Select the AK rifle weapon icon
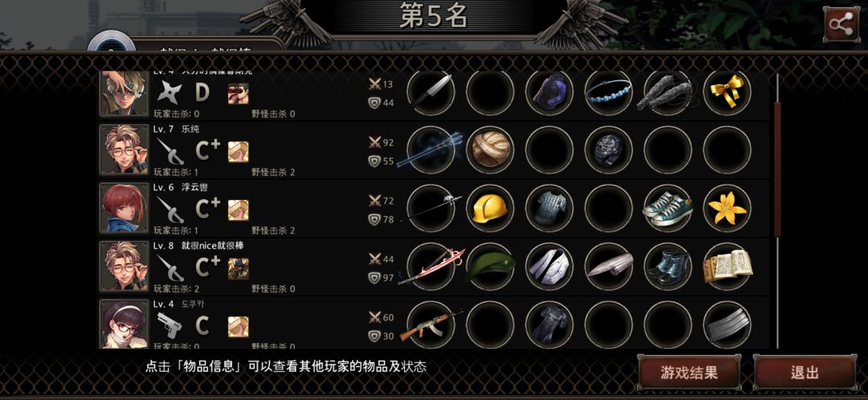This screenshot has height=400, width=868. [431, 324]
